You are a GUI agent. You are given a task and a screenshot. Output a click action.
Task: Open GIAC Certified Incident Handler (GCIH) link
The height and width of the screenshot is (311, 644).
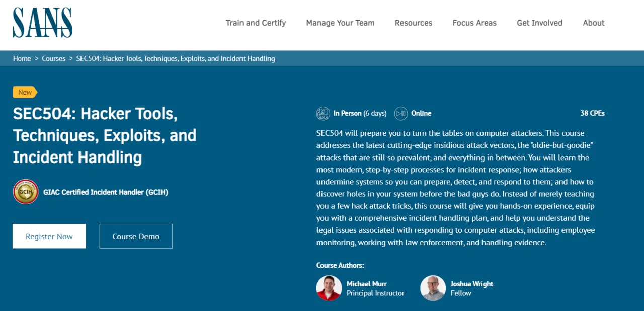106,192
